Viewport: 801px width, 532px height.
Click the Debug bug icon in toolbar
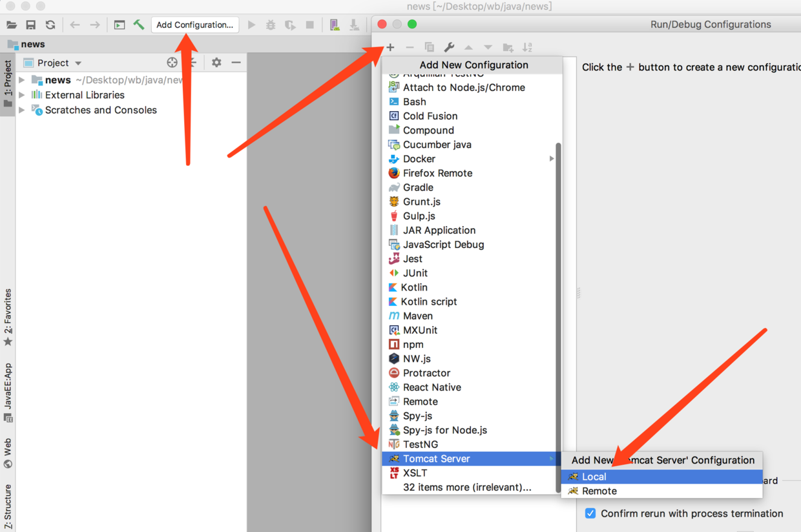(271, 25)
